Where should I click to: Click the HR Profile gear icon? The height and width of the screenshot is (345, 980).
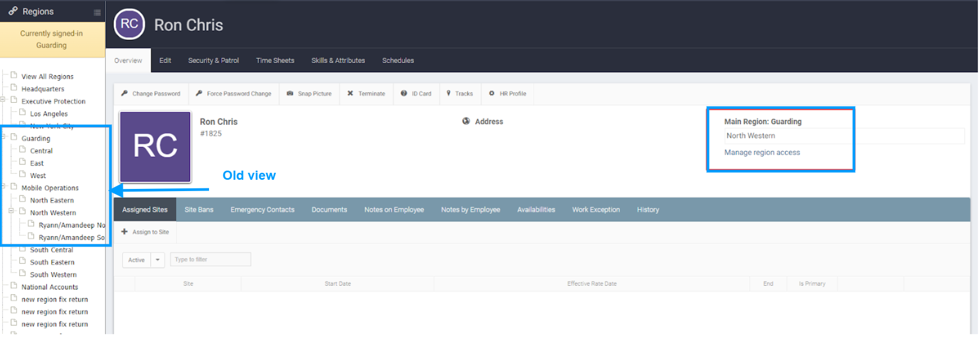tap(491, 93)
